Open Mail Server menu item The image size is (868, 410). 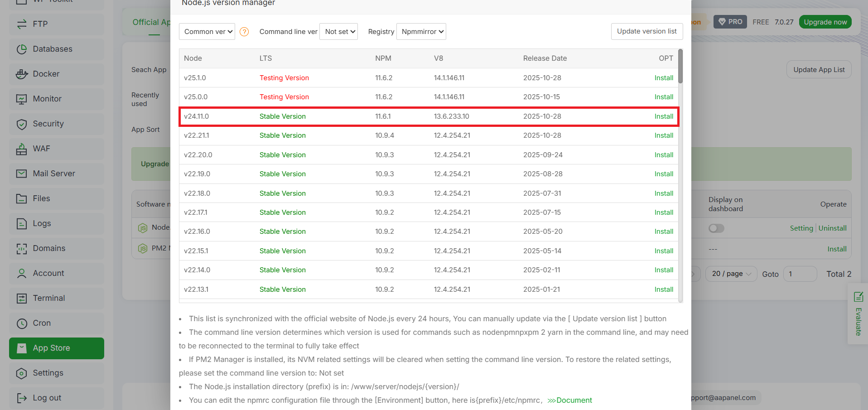[57, 174]
